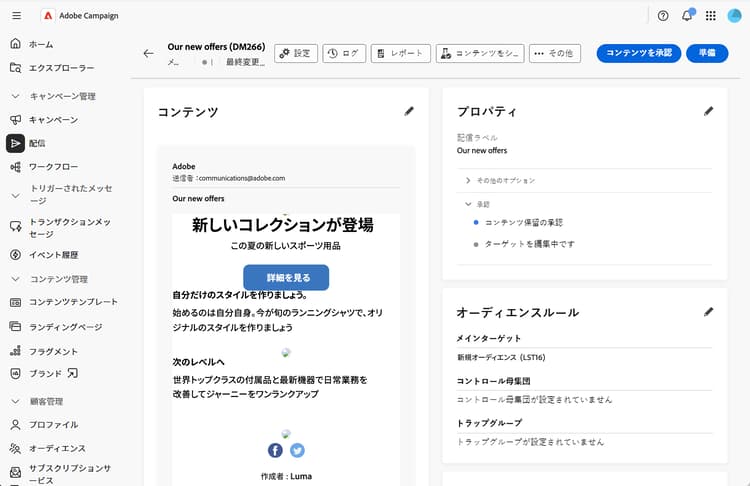Screen dimensions: 750x486
Task: Open the notifications bell
Action: 687,16
